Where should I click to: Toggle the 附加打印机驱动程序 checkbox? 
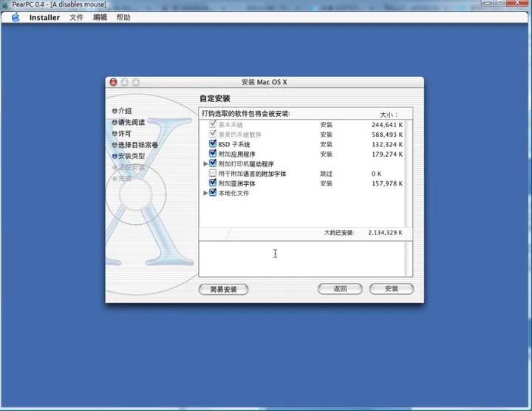pos(213,163)
